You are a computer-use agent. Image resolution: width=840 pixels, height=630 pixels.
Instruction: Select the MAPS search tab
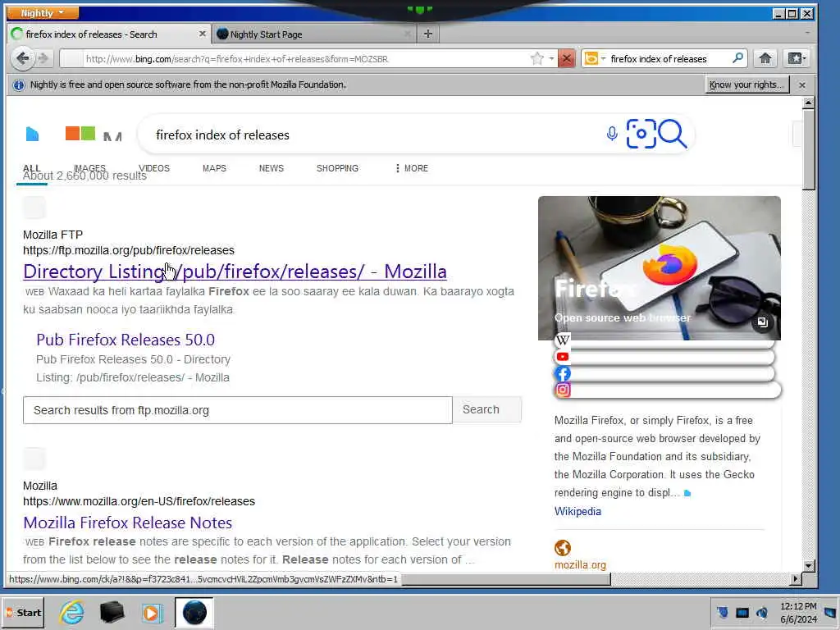point(214,168)
